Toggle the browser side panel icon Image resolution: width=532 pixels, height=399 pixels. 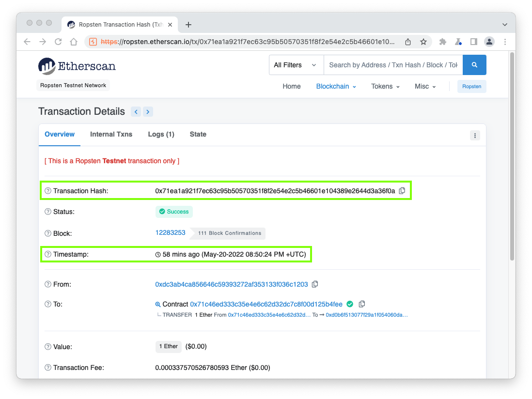point(474,42)
